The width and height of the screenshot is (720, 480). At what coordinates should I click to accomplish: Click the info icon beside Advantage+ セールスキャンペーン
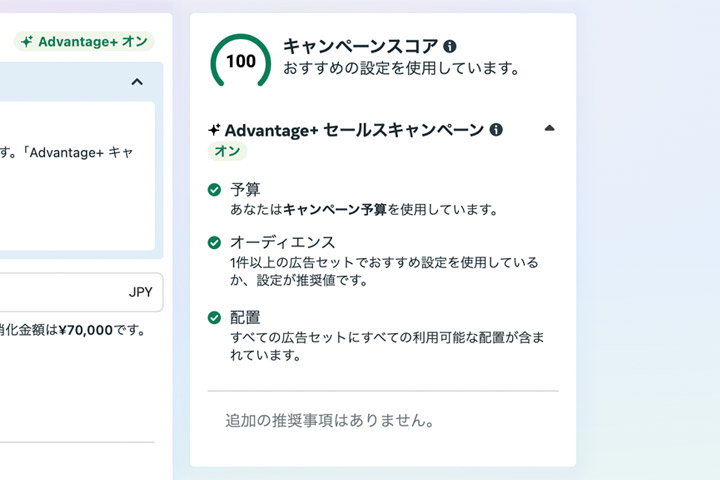[496, 130]
